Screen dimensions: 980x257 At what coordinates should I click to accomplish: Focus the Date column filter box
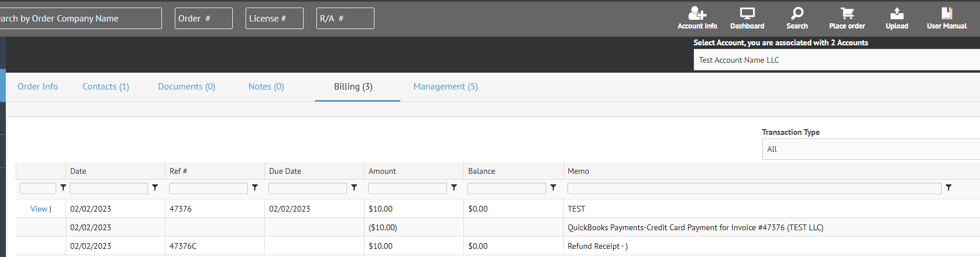[x=109, y=188]
